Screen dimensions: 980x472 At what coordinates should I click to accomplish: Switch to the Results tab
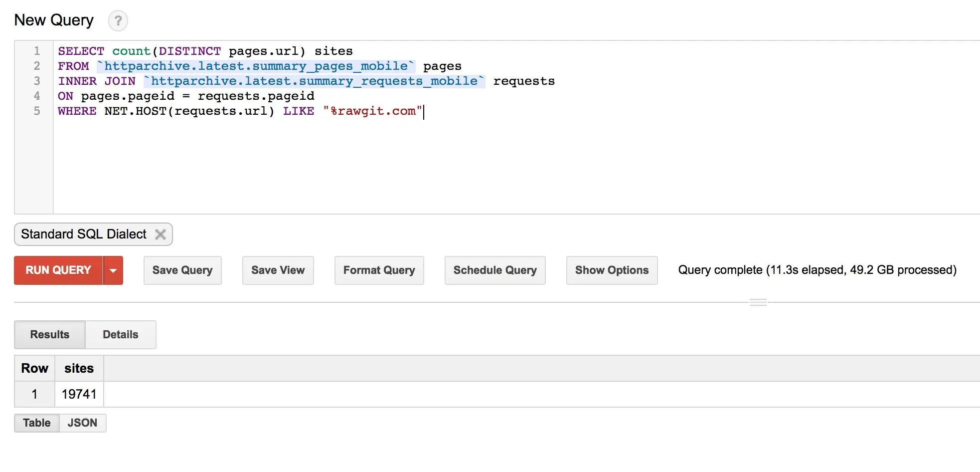pyautogui.click(x=50, y=335)
